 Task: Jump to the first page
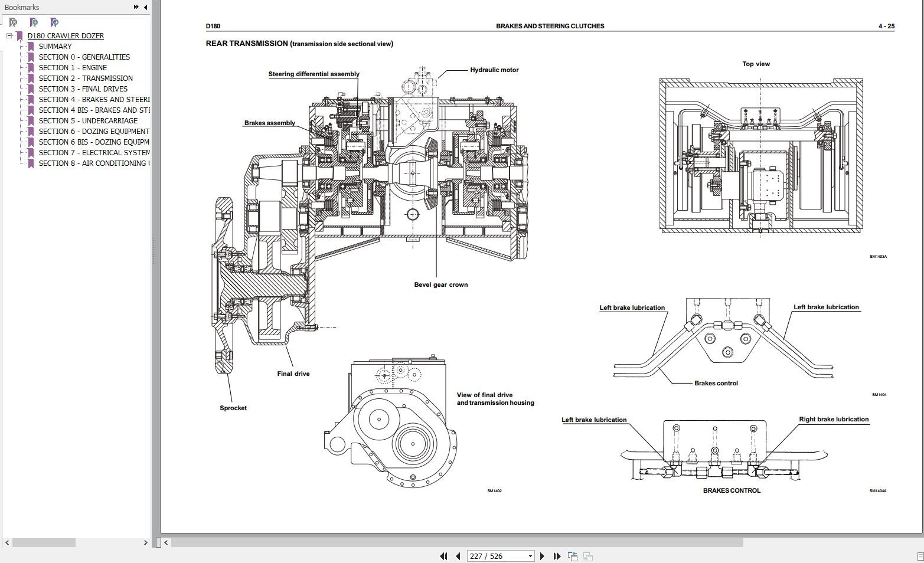[443, 556]
